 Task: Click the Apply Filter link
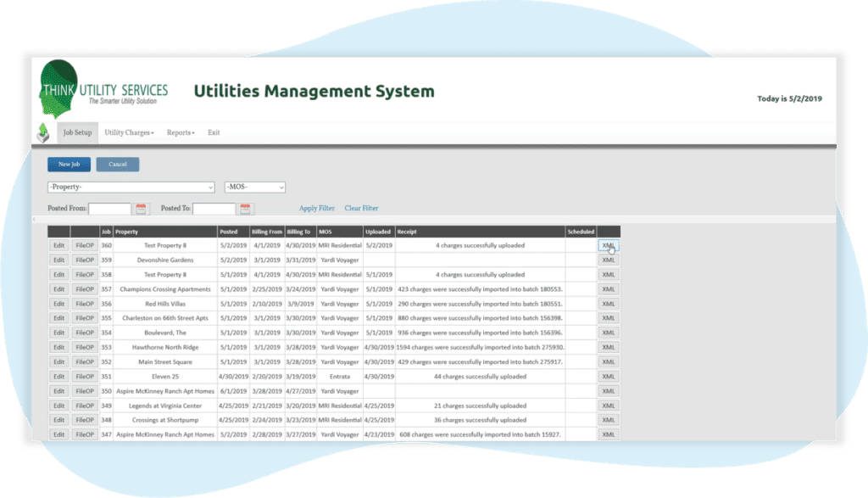(316, 209)
